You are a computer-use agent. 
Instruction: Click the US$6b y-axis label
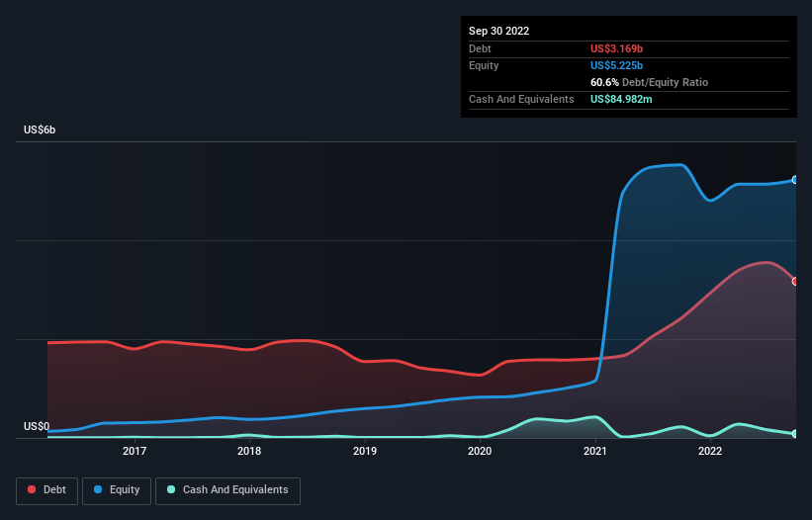pos(40,130)
